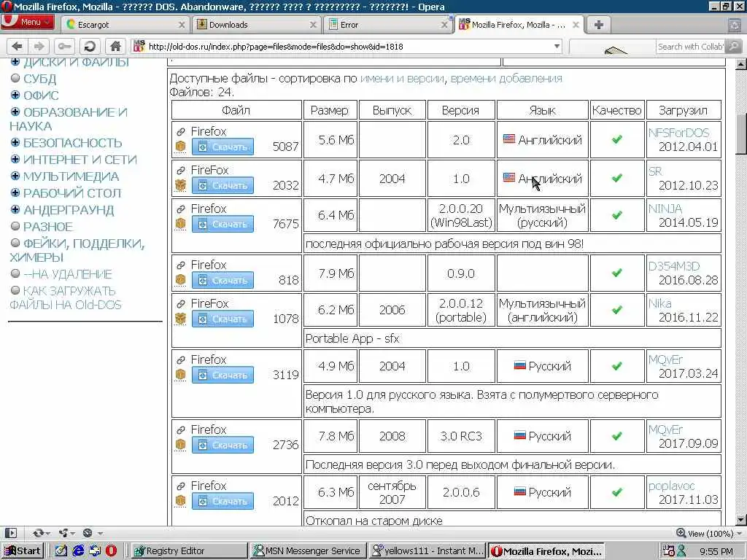This screenshot has height=560, width=747.
Task: Toggle the panels button in status bar
Action: click(11, 533)
